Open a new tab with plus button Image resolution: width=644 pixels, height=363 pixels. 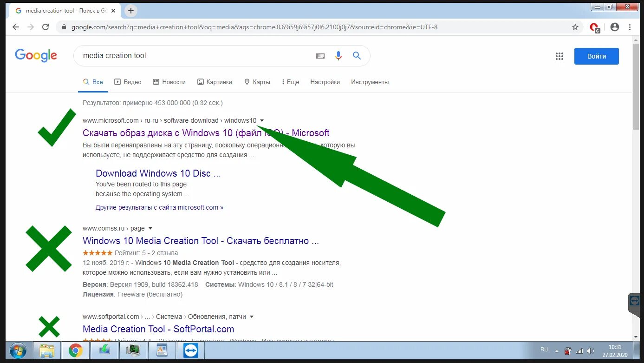[x=131, y=10]
